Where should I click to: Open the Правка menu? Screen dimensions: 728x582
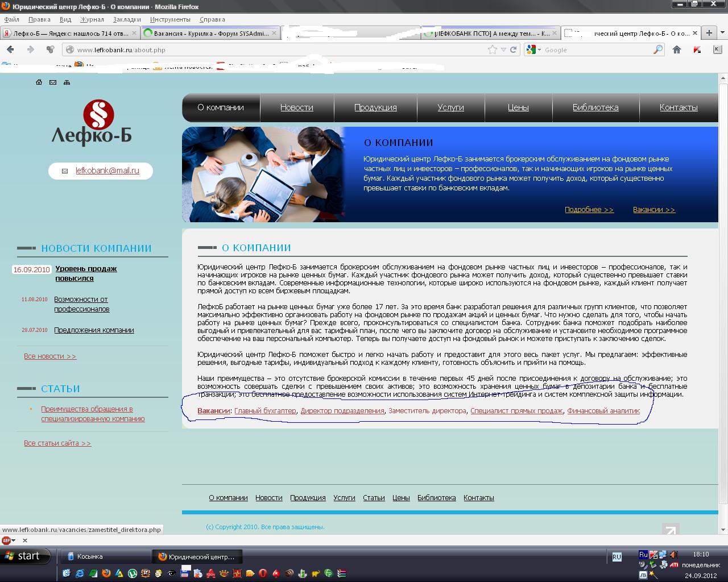click(x=39, y=19)
